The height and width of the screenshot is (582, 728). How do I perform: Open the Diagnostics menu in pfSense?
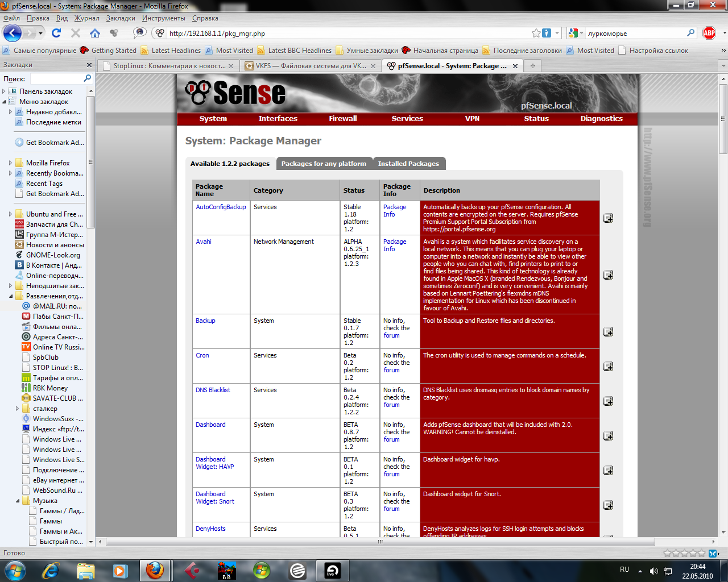tap(602, 119)
